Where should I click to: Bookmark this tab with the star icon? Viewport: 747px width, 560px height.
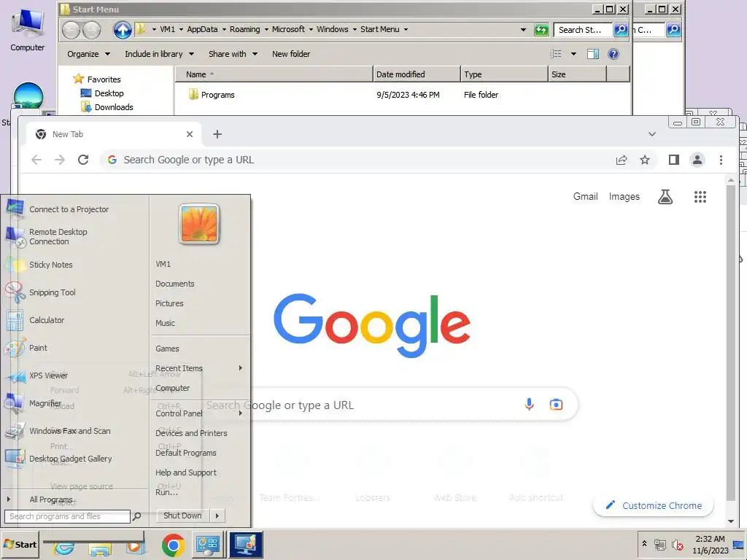645,160
